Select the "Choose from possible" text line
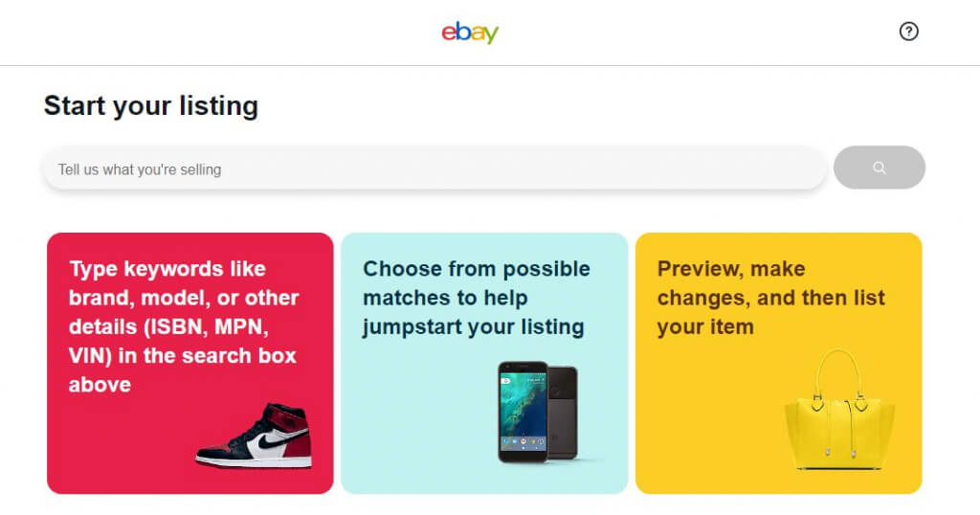The image size is (980, 515). (x=476, y=269)
